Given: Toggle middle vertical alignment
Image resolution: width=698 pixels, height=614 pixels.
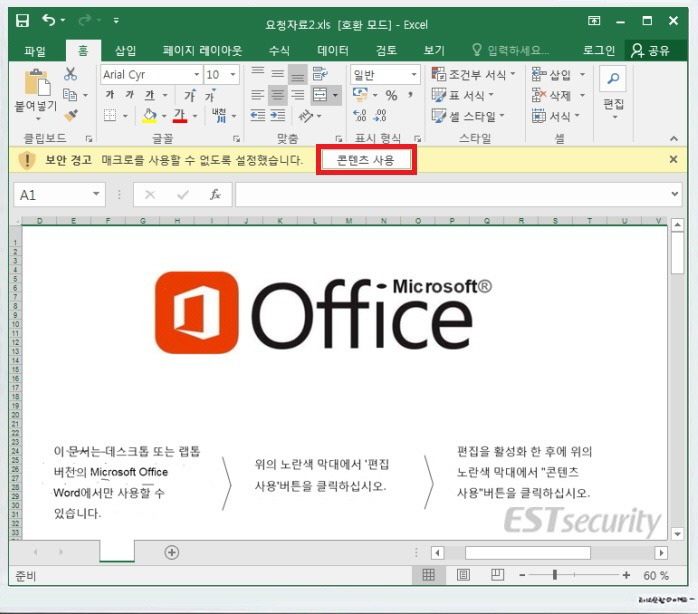Looking at the screenshot, I should point(278,73).
